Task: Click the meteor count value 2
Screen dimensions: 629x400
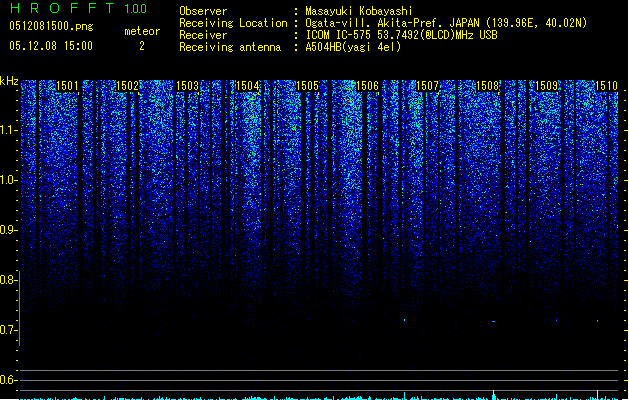Action: 142,46
